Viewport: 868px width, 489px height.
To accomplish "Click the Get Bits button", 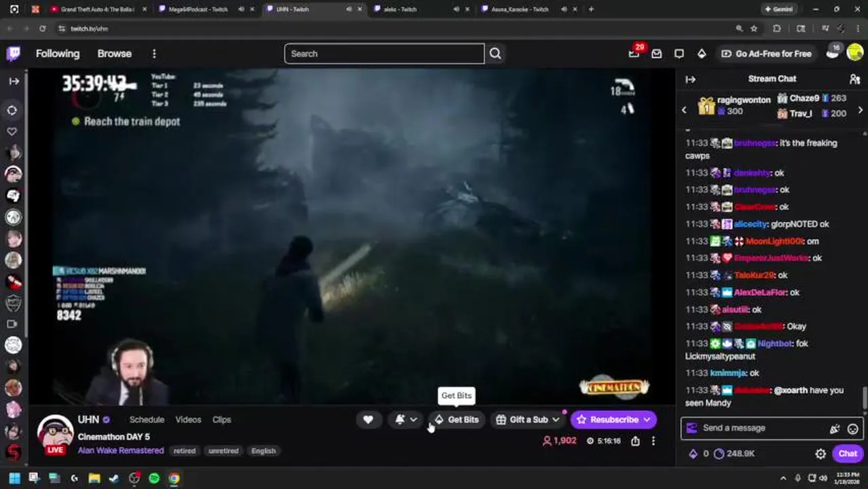I will pos(457,420).
